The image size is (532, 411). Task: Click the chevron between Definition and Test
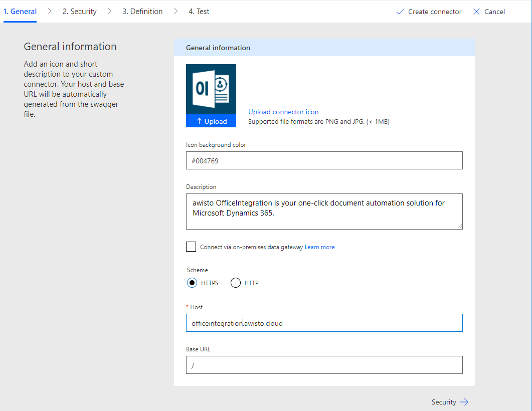176,11
